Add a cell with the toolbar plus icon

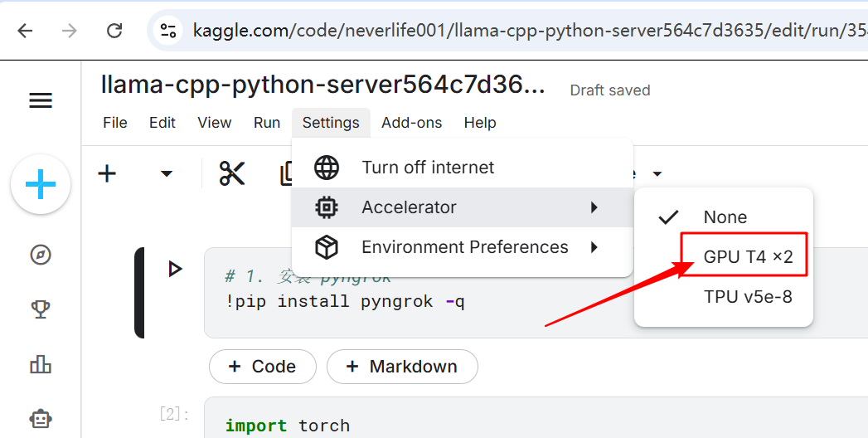[x=108, y=174]
